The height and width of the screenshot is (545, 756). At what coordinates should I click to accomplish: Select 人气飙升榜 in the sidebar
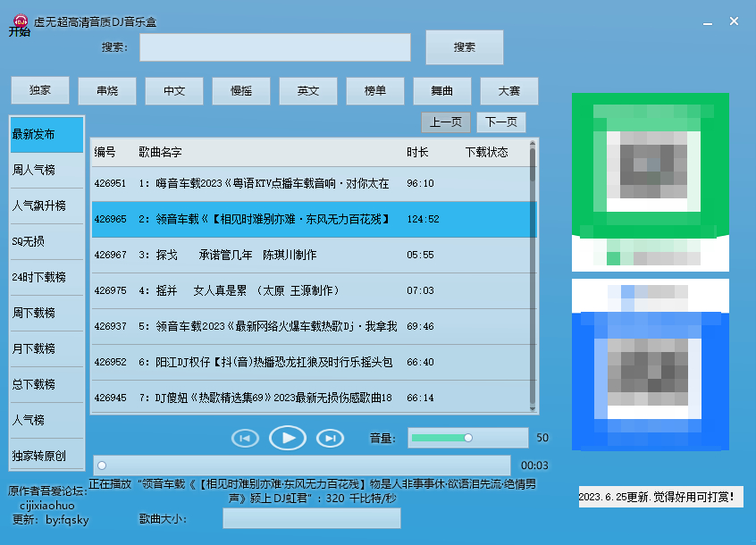(x=46, y=205)
